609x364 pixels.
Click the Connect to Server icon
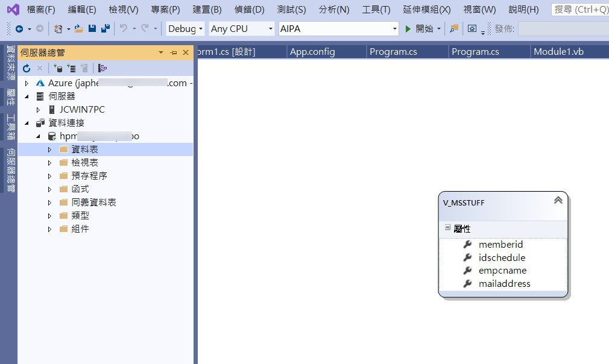[x=71, y=68]
